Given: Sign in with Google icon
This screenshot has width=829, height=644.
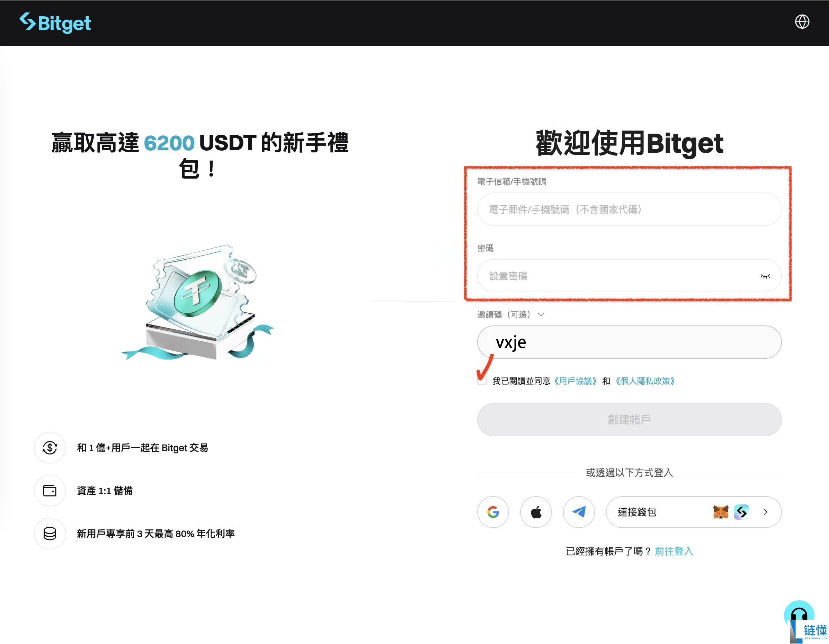Looking at the screenshot, I should tap(493, 512).
